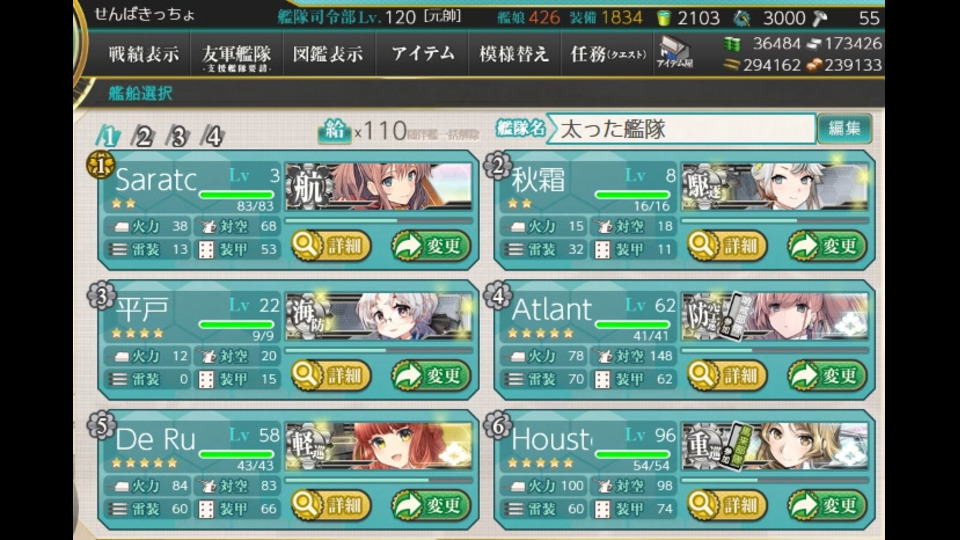Click the 重巡 ship type icon on Houston
This screenshot has height=540, width=960.
point(703,446)
